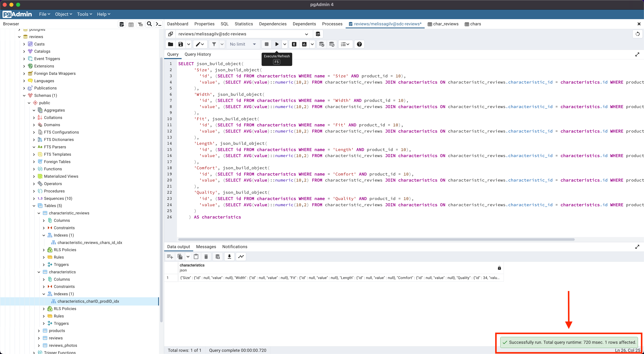
Task: Click the Commit transaction icon
Action: (x=321, y=44)
